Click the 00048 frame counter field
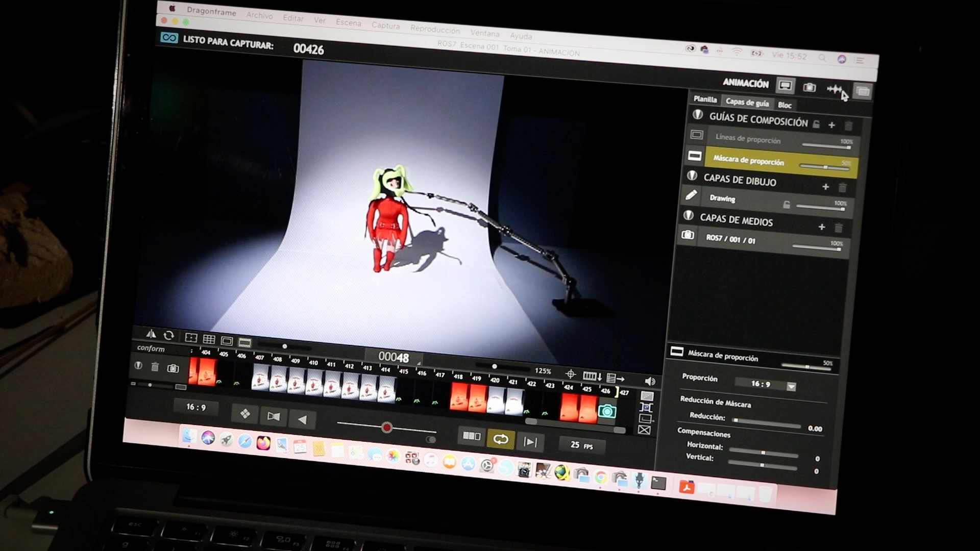Viewport: 980px width, 551px height. tap(393, 357)
